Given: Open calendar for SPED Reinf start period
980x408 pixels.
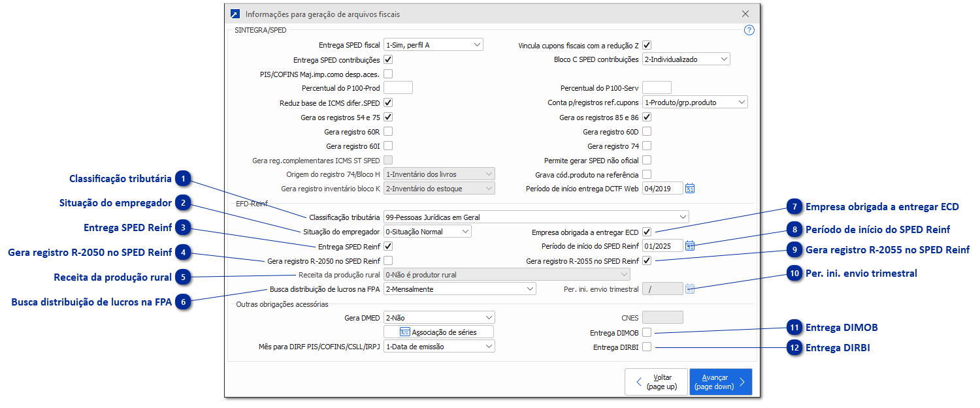Looking at the screenshot, I should [689, 246].
